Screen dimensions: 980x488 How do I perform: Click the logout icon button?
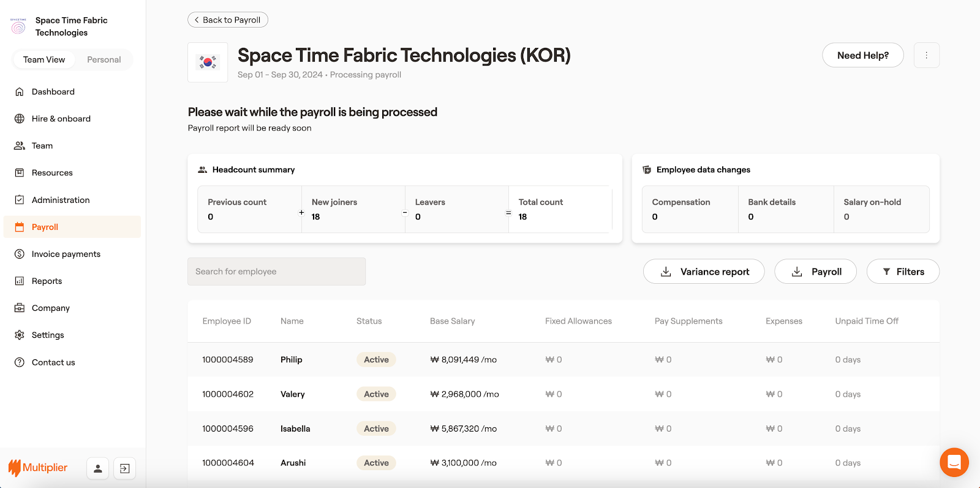pyautogui.click(x=125, y=468)
